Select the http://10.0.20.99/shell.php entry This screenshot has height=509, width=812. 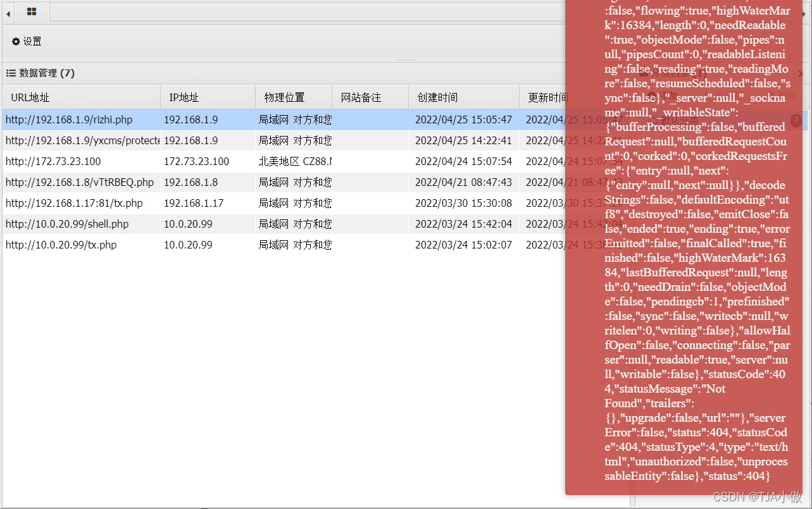coord(67,224)
